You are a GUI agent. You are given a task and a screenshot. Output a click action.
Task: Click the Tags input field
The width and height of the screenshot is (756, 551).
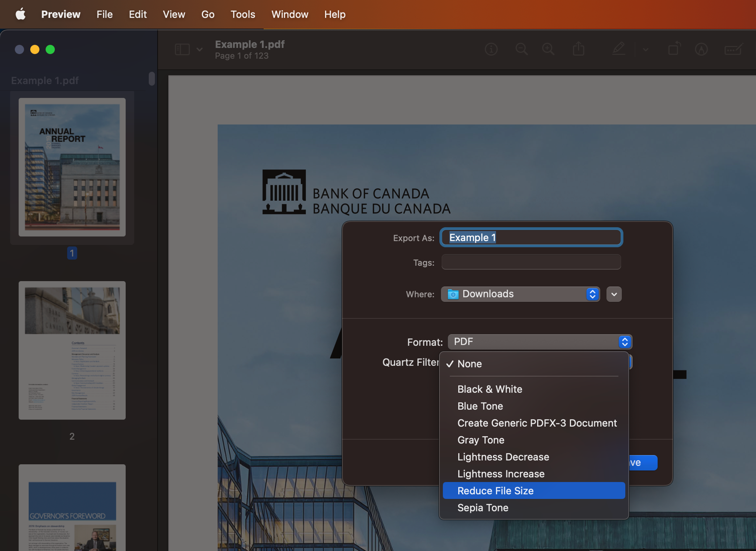[531, 262]
